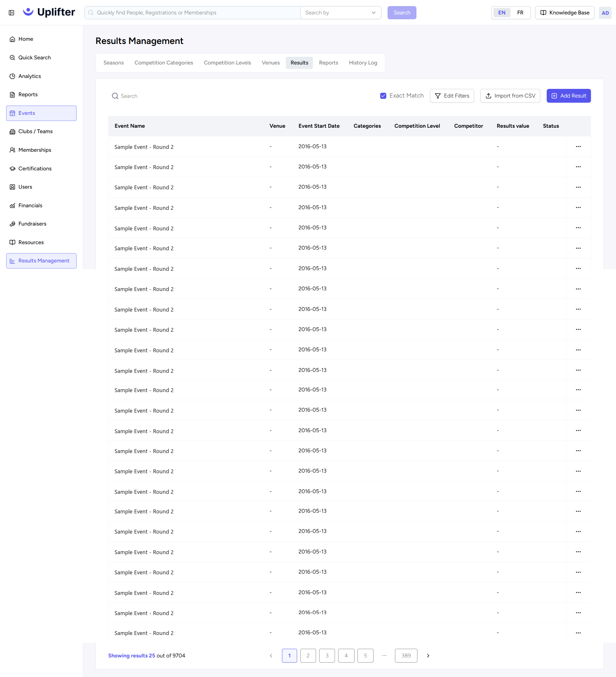The height and width of the screenshot is (677, 616).
Task: Click the Uplifter logo
Action: click(x=49, y=13)
